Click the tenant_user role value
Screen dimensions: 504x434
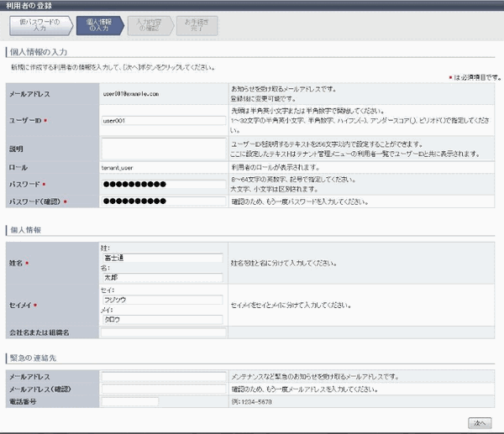coord(120,168)
